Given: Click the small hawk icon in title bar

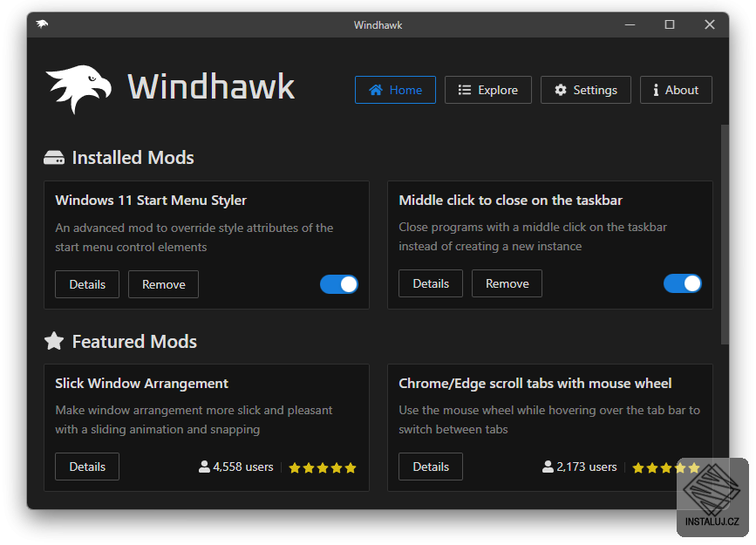Looking at the screenshot, I should [42, 24].
